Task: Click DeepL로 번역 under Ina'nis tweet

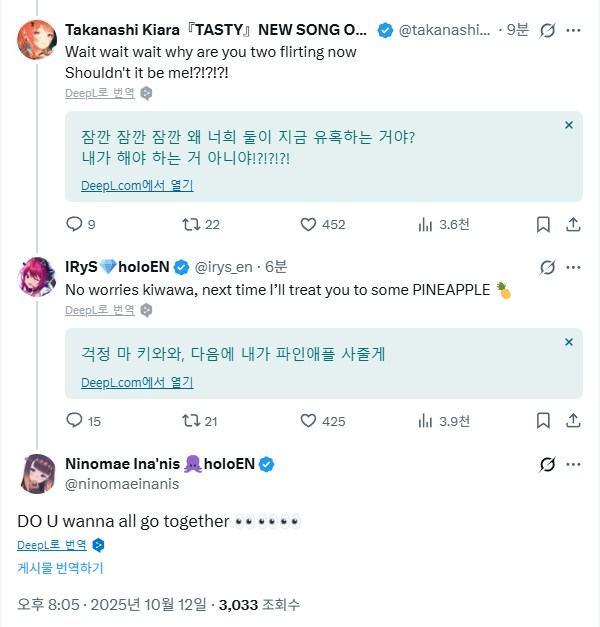Action: (x=51, y=545)
